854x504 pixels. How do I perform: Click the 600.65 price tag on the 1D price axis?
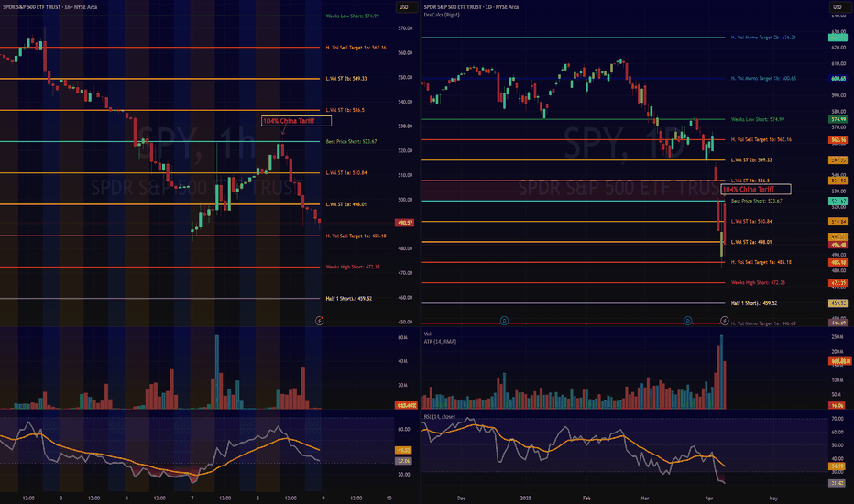click(838, 79)
